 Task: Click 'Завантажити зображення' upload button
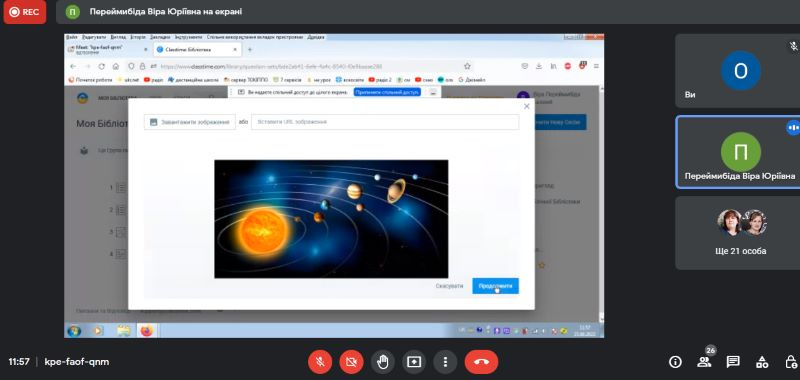tap(190, 122)
